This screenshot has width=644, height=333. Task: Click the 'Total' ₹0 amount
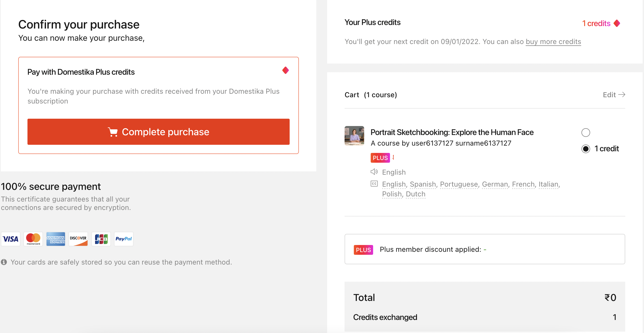coord(610,298)
